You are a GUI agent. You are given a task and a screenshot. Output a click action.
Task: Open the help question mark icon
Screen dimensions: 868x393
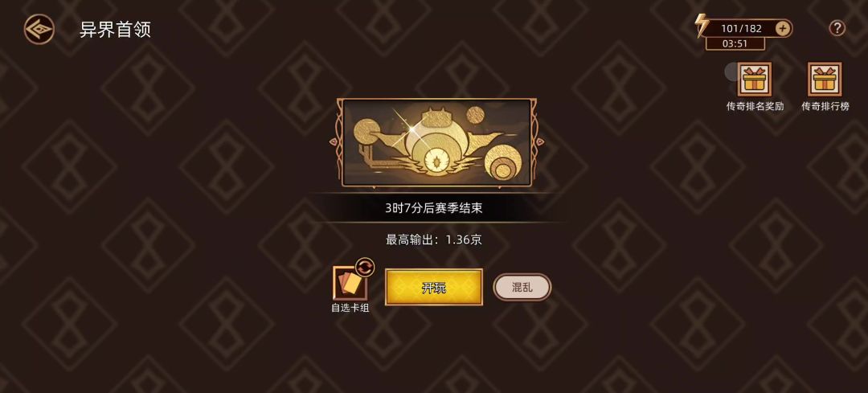point(837,28)
